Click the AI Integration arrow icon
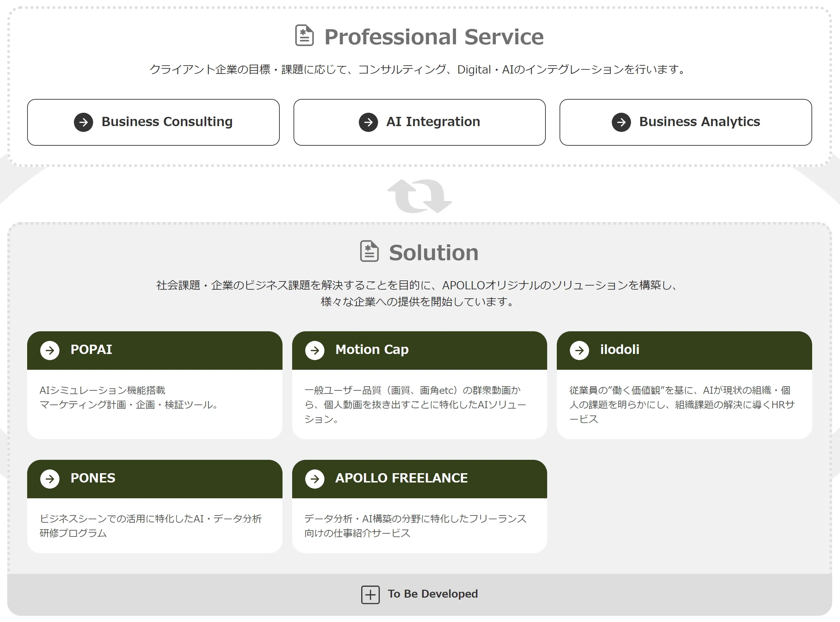The height and width of the screenshot is (622, 840). (368, 122)
